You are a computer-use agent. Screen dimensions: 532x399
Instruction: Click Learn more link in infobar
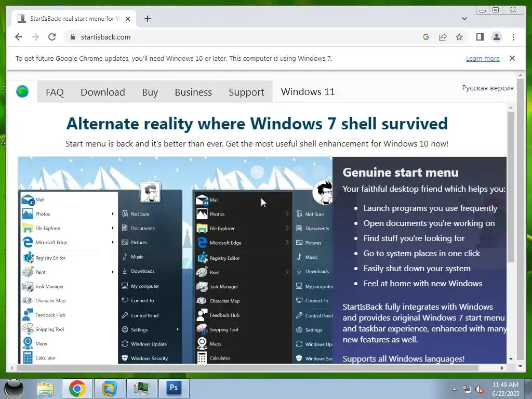tap(483, 58)
